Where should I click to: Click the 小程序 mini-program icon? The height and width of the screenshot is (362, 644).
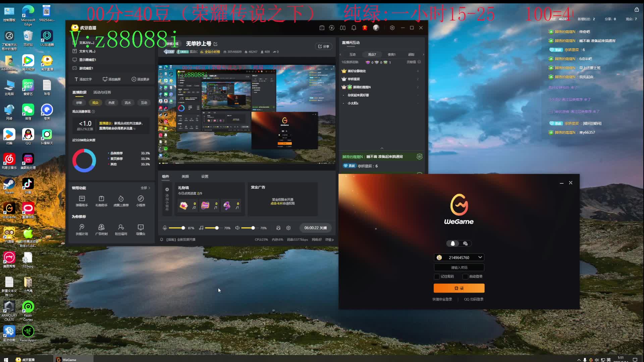pos(141,199)
